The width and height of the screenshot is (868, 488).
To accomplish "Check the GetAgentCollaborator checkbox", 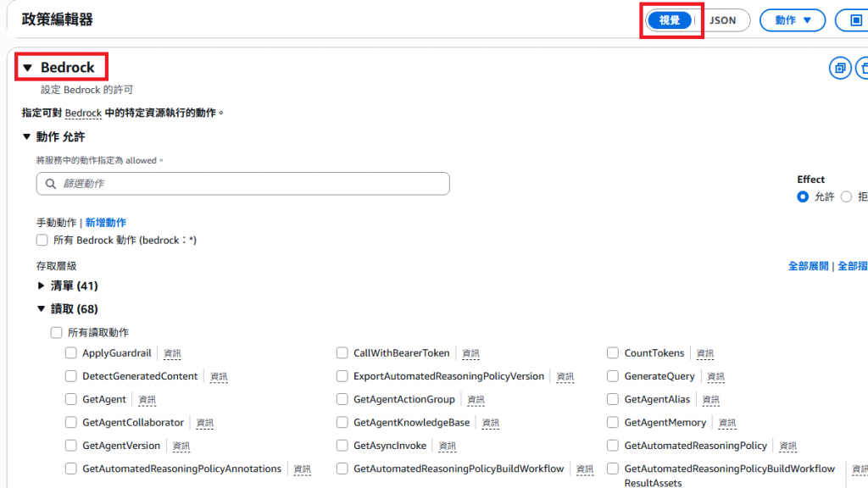I will [x=71, y=423].
